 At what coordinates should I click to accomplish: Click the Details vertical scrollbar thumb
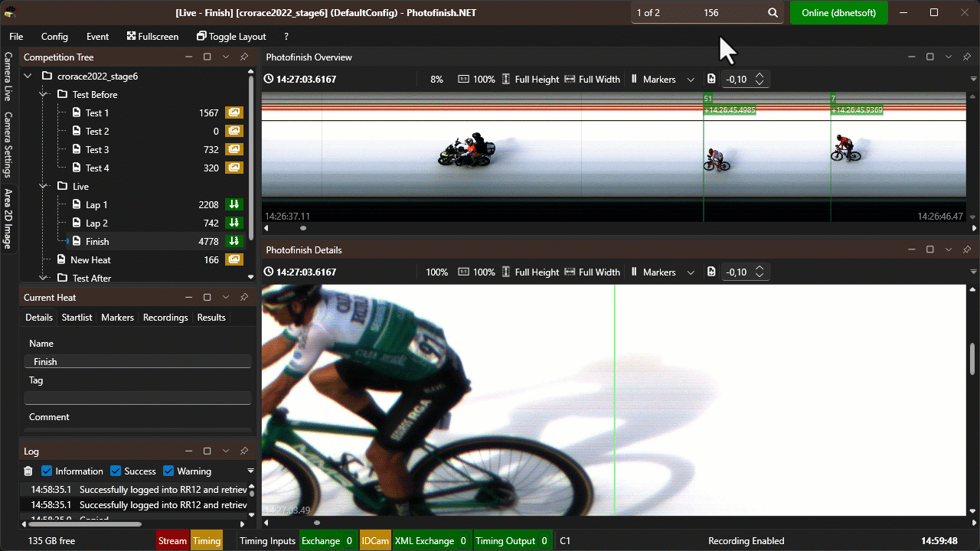coord(972,357)
